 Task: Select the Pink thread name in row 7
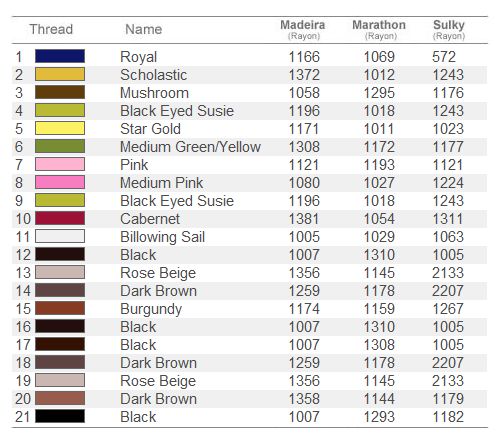coord(134,165)
